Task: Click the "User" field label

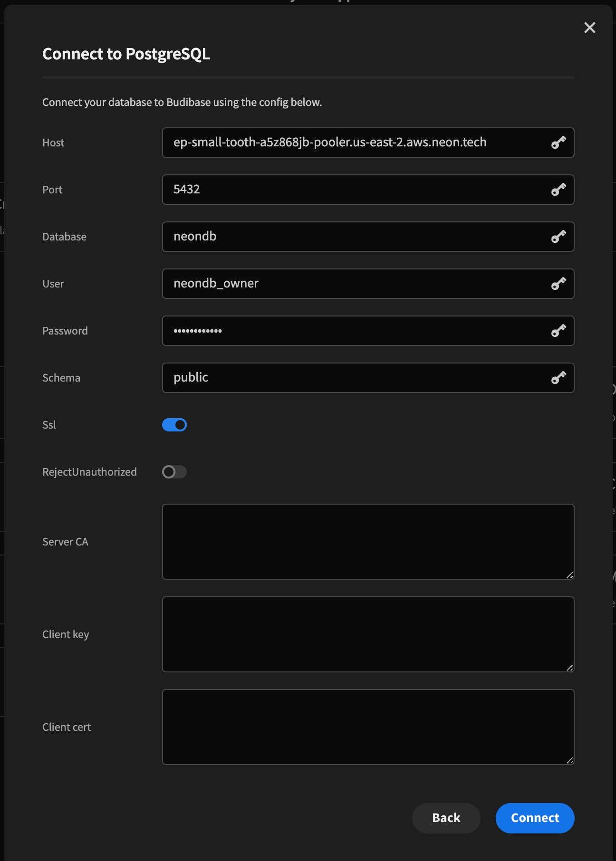Action: point(53,284)
